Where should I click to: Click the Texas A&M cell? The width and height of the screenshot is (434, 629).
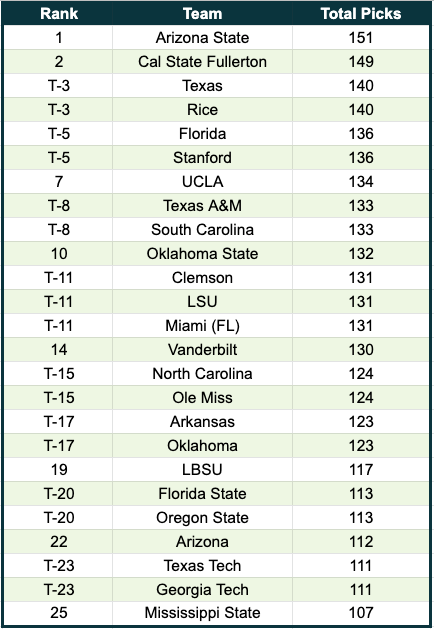202,206
